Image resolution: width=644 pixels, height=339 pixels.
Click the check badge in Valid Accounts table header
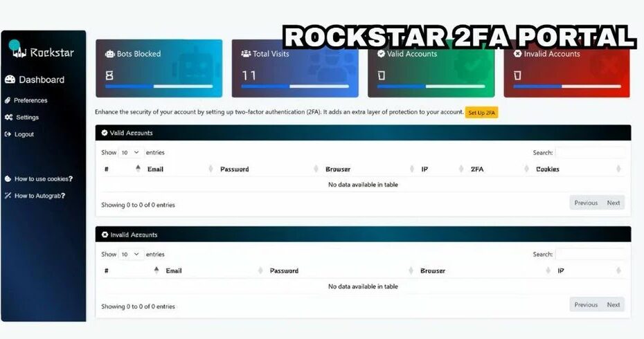pyautogui.click(x=105, y=133)
